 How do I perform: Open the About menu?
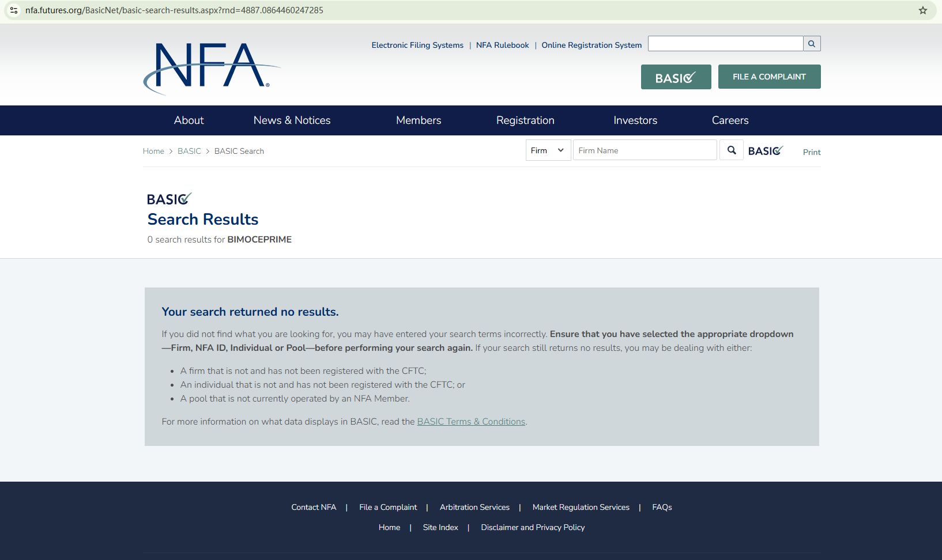(189, 120)
